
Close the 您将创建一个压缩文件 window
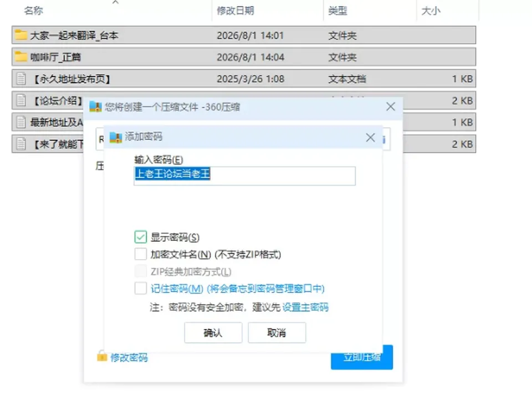coord(391,106)
